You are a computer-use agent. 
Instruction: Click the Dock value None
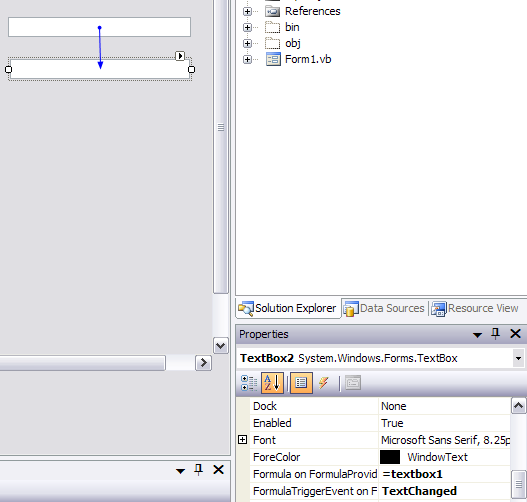pyautogui.click(x=394, y=406)
